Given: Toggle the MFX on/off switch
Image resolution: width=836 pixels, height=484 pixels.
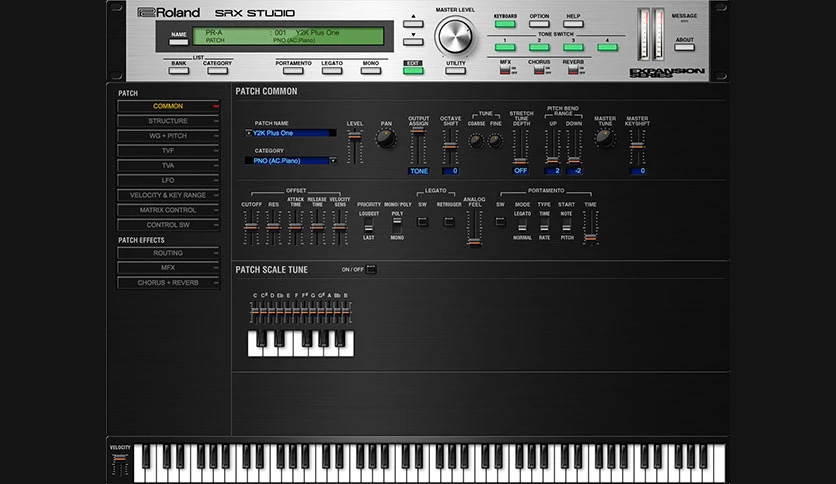Looking at the screenshot, I should (x=505, y=70).
